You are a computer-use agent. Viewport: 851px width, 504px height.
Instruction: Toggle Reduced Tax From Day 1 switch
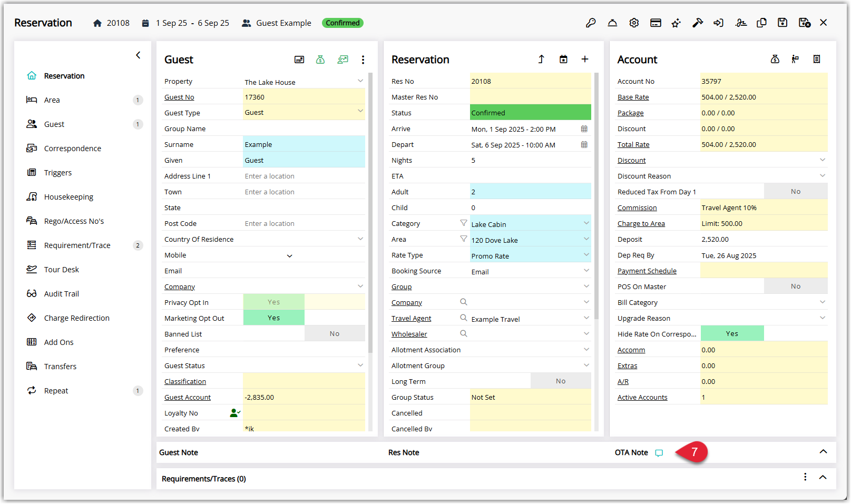pyautogui.click(x=796, y=191)
